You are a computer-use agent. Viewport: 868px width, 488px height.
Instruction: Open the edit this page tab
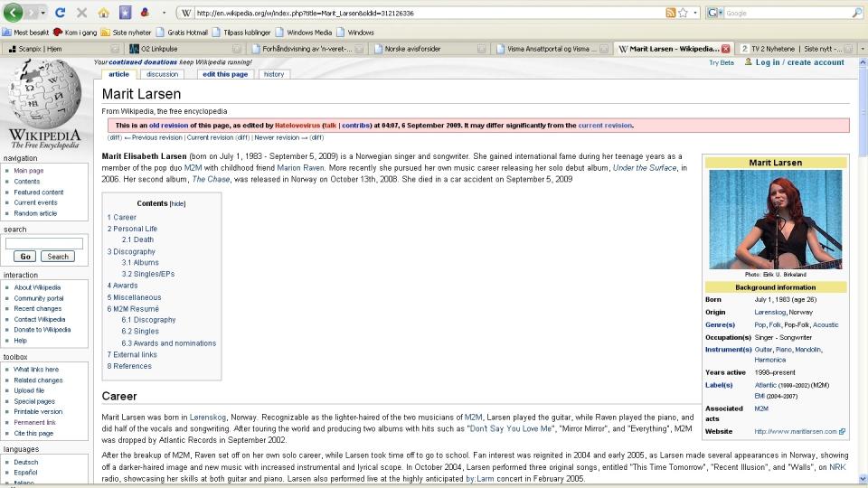coord(225,74)
